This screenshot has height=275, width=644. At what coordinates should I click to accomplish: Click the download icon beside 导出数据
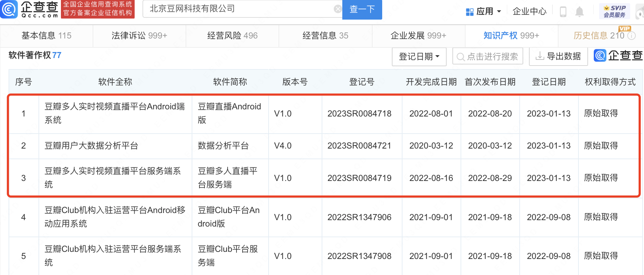tap(540, 56)
